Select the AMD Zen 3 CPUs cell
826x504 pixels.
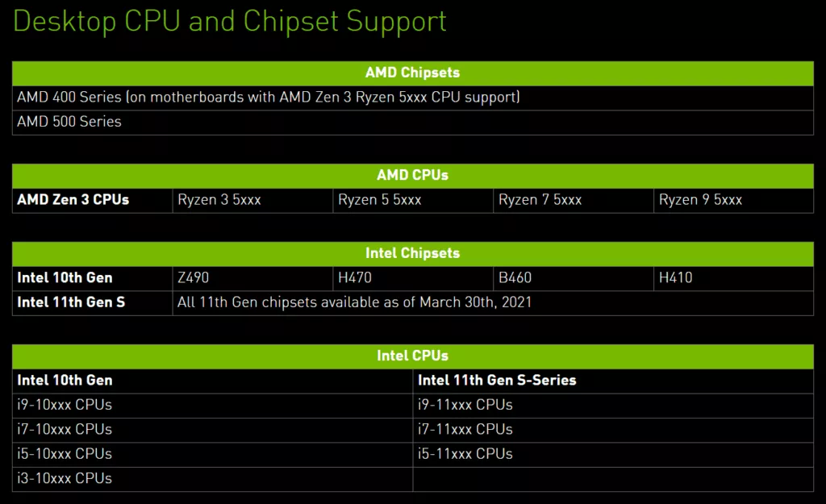[x=93, y=201]
